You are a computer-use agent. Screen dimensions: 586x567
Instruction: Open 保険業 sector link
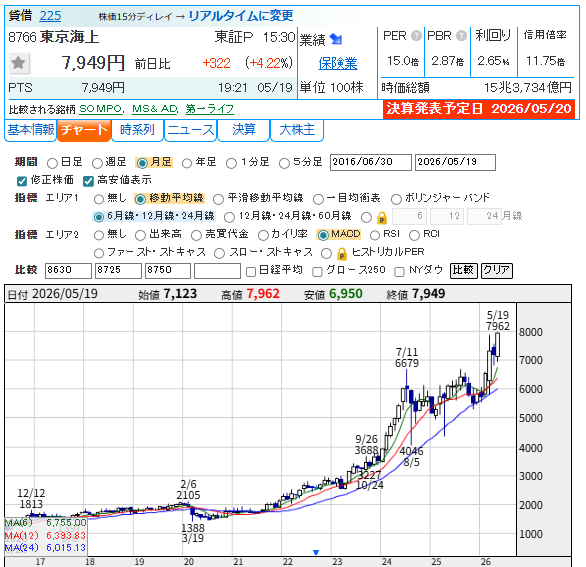[x=337, y=63]
